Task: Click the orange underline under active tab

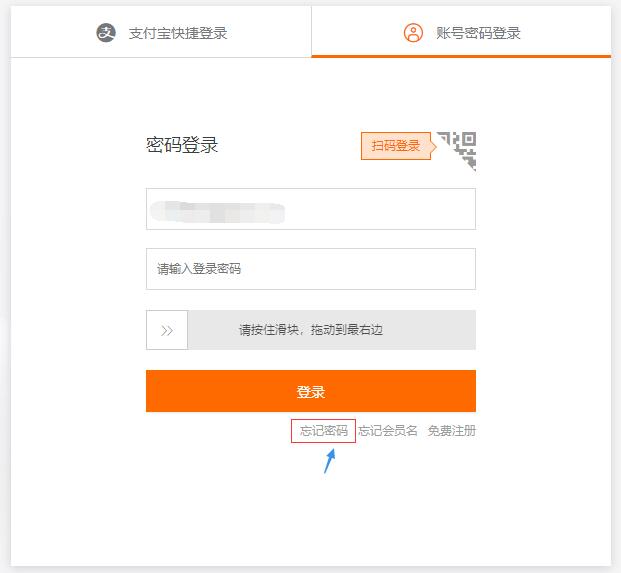Action: tap(461, 56)
